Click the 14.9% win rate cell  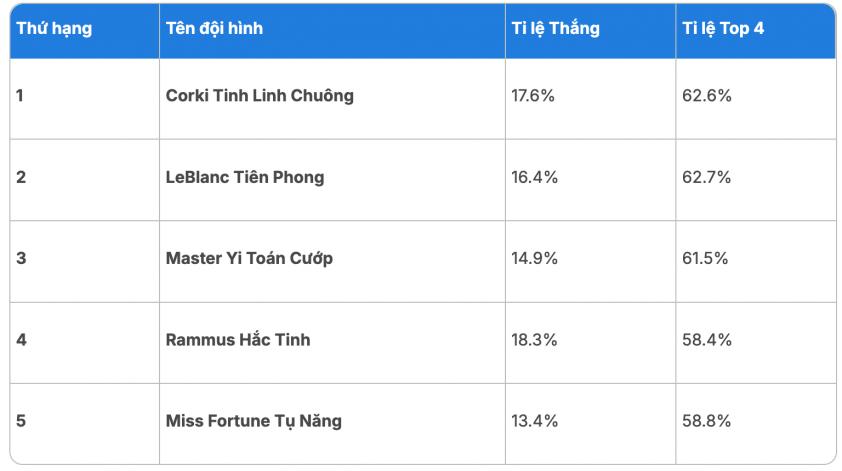(x=534, y=258)
